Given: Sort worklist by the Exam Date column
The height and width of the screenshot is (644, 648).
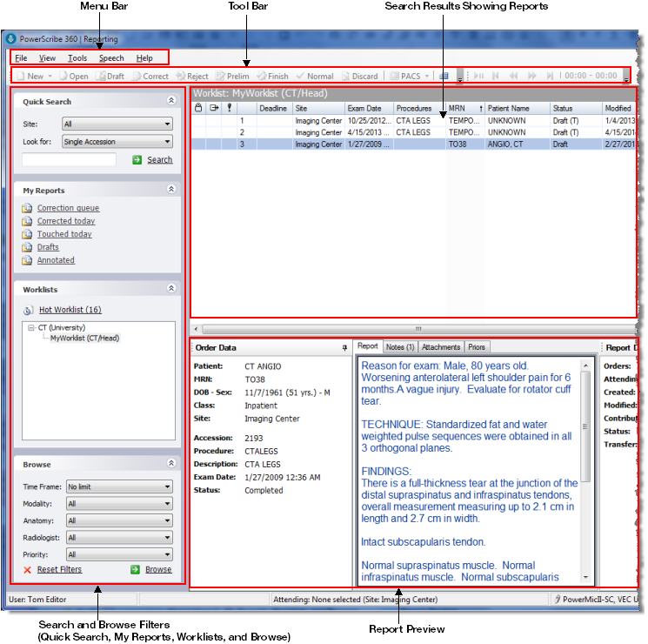Looking at the screenshot, I should pyautogui.click(x=369, y=109).
